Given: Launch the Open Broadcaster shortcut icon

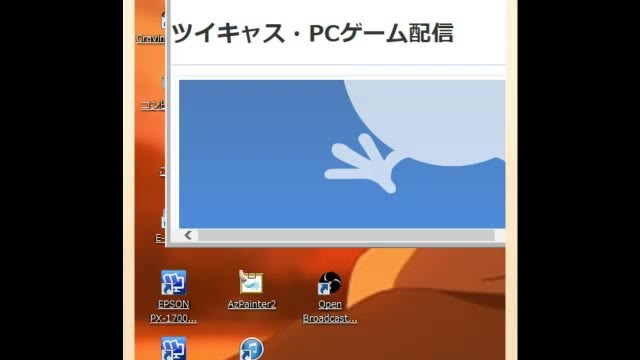Looking at the screenshot, I should tap(329, 283).
